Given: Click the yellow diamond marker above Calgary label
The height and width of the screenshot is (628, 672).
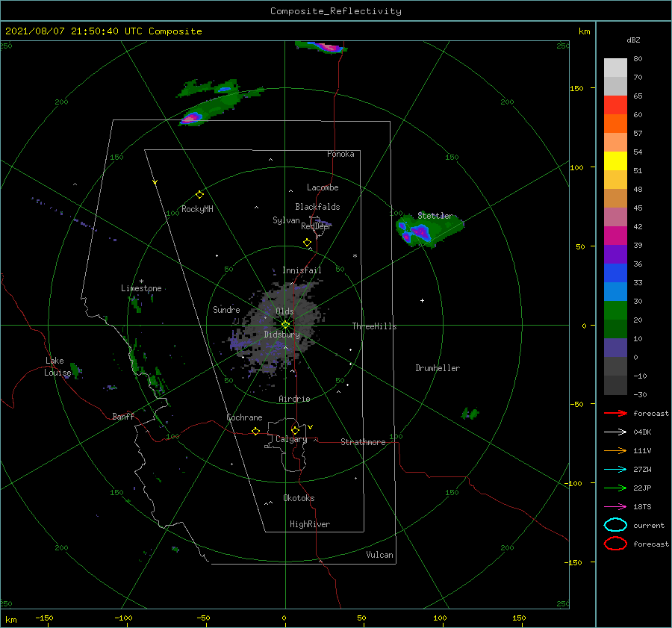Looking at the screenshot, I should click(295, 430).
